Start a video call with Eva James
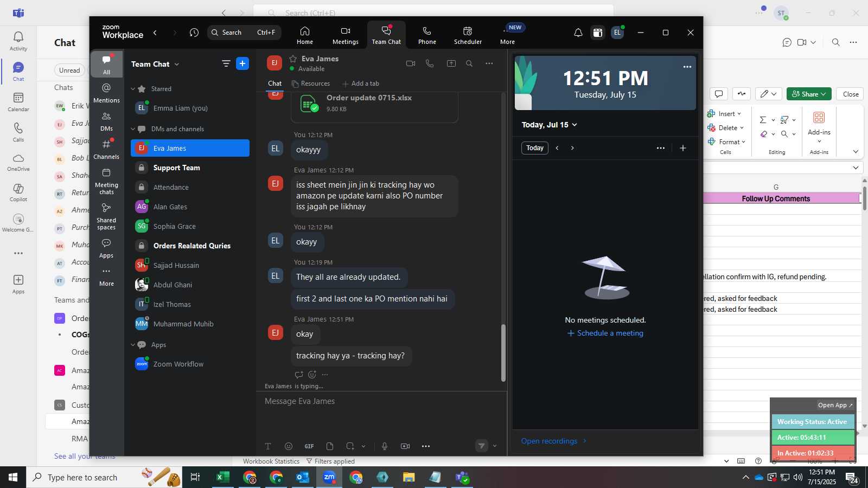868x488 pixels. pyautogui.click(x=411, y=63)
